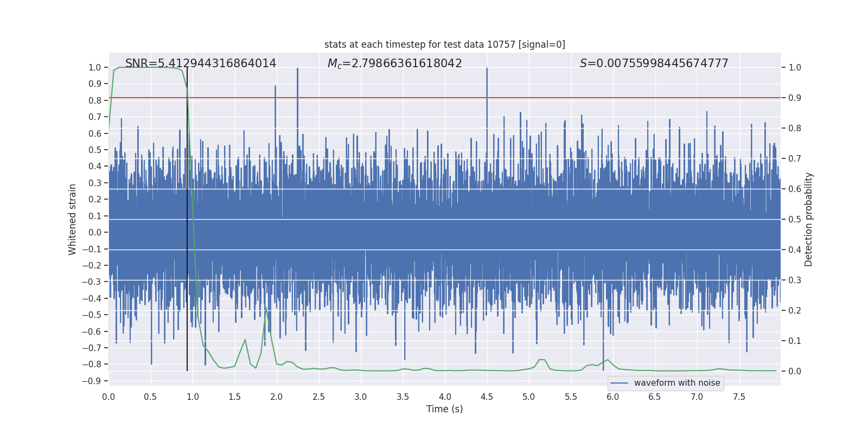This screenshot has height=434, width=868.
Task: Click the "waveform with noise" legend label
Action: point(677,383)
